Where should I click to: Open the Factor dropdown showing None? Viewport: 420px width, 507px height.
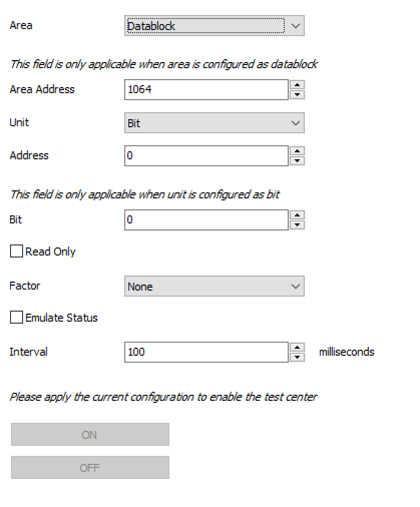coord(214,286)
